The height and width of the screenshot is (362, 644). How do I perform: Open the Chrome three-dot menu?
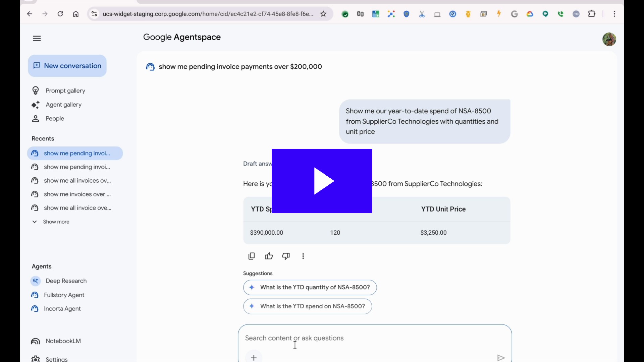(x=614, y=14)
